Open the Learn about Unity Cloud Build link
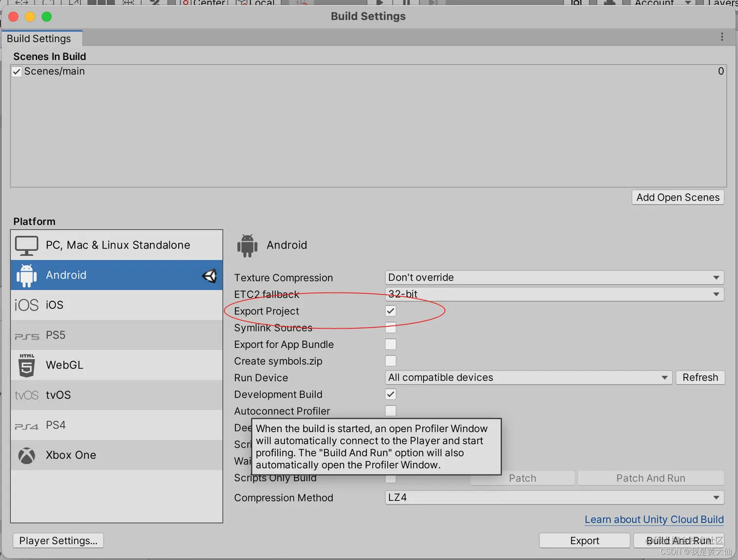738x560 pixels. point(654,519)
